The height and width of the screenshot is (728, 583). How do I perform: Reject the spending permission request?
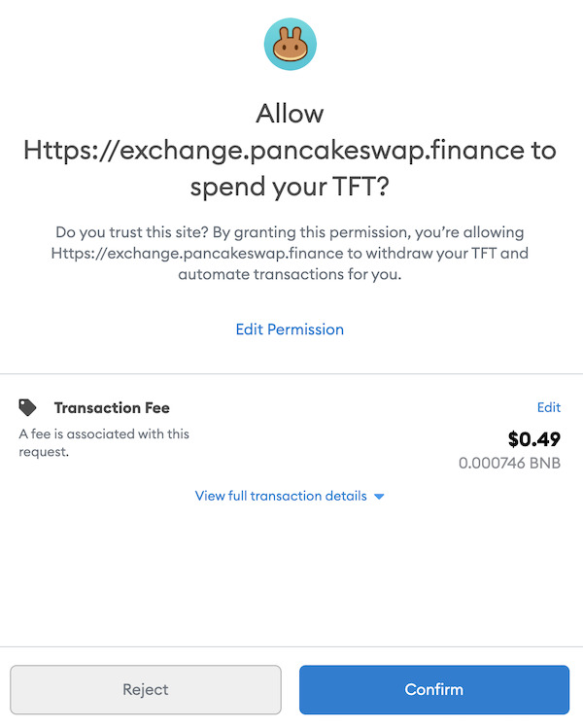pos(146,689)
